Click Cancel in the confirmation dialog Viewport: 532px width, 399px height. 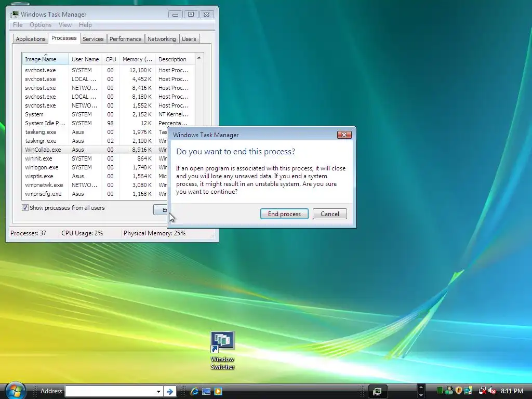pyautogui.click(x=330, y=214)
